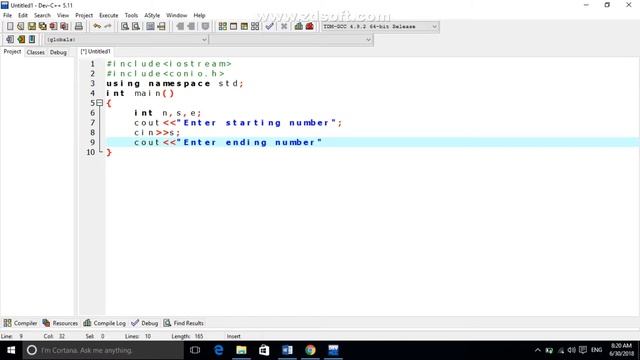The width and height of the screenshot is (640, 360).
Task: Collapse the main function fold marker
Action: pos(99,103)
